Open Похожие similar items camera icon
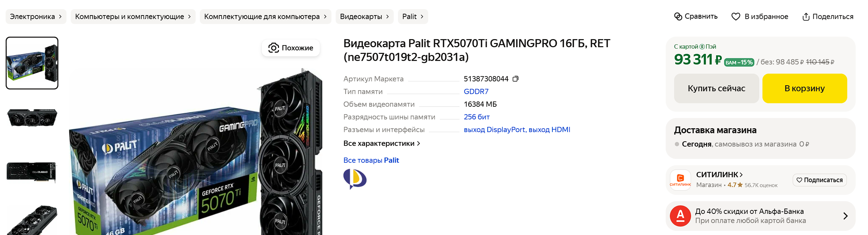This screenshot has height=235, width=868. tap(273, 48)
